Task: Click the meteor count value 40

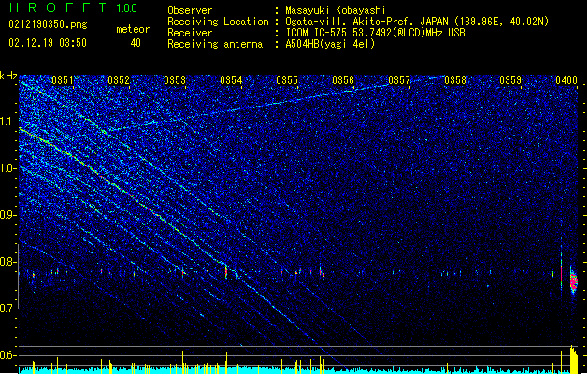Action: click(136, 43)
